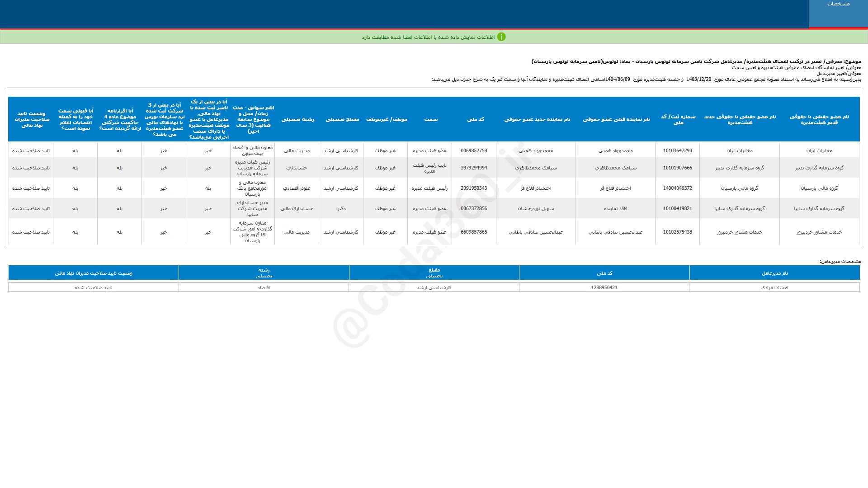Select the دکترا education level cell

pos(341,209)
